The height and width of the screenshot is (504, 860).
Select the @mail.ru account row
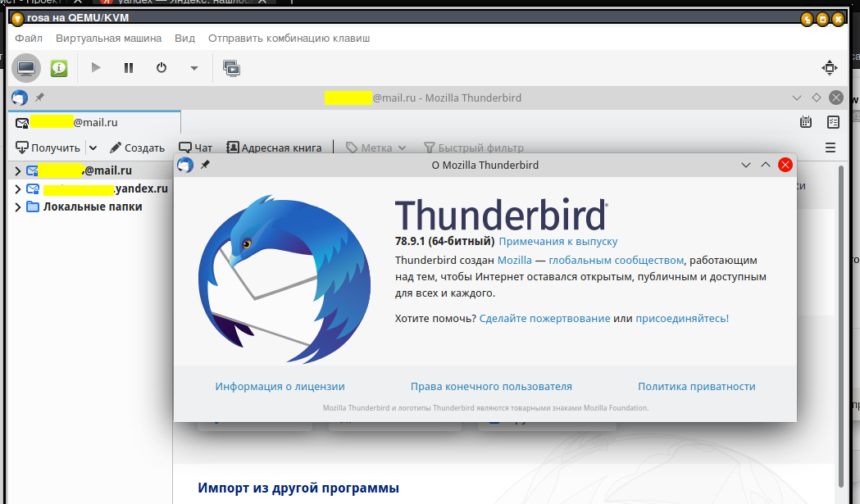(90, 170)
